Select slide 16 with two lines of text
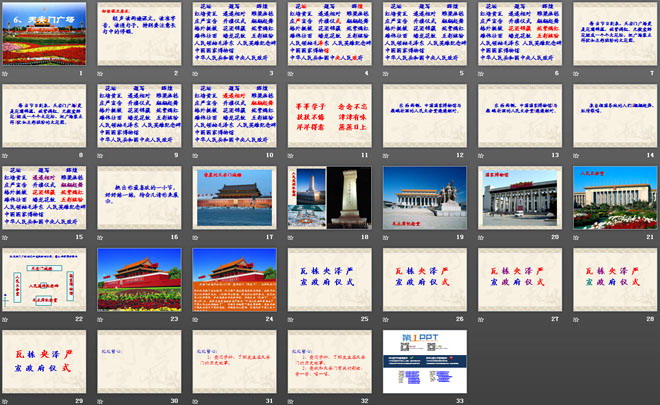This screenshot has width=660, height=405. pos(137,195)
